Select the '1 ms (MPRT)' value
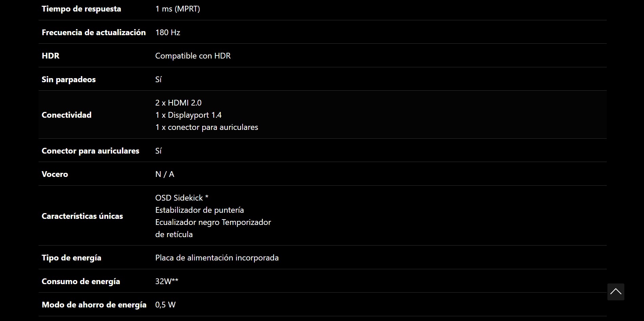This screenshot has width=644, height=321. click(x=178, y=9)
